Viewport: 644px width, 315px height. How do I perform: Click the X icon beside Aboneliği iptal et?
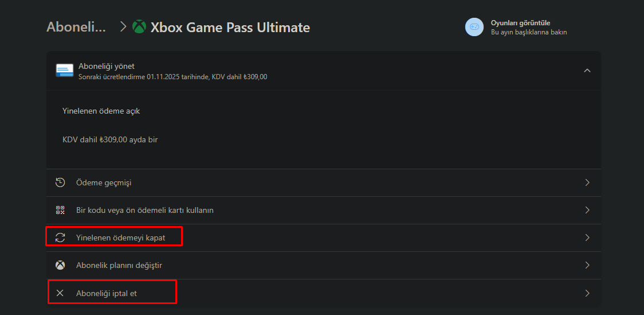tap(60, 293)
